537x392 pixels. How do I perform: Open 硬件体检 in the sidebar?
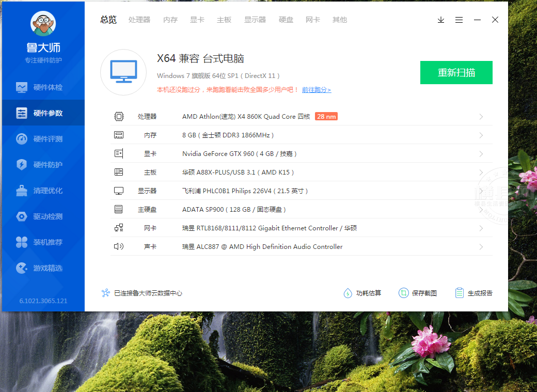point(43,87)
